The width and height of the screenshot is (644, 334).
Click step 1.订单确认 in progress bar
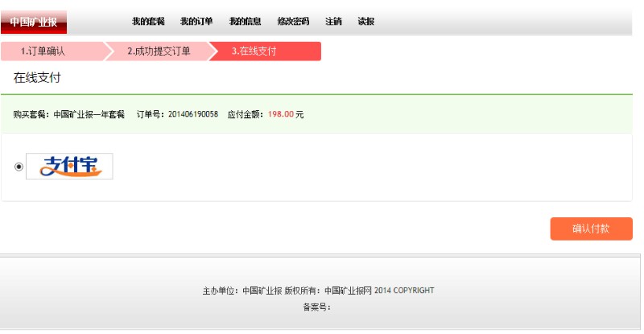tap(43, 52)
